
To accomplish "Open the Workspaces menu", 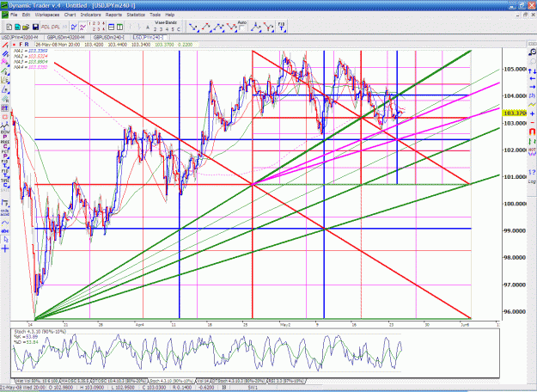I will 47,15.
